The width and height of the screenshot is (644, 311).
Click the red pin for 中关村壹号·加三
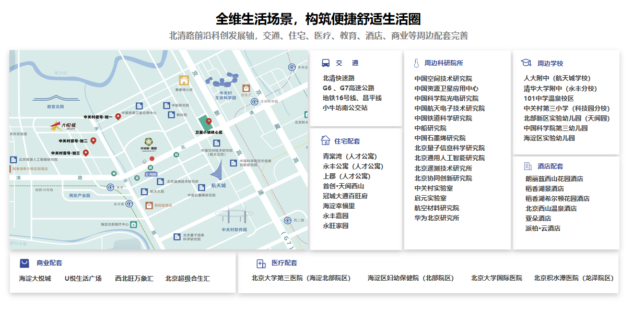[x=86, y=152]
